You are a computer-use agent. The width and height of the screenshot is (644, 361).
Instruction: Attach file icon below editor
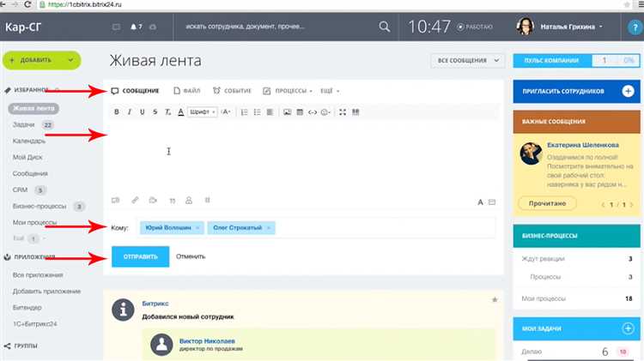click(115, 200)
